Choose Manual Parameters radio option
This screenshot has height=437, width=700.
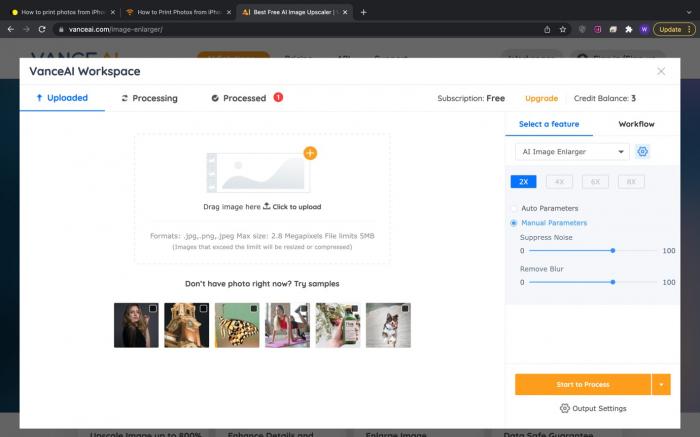click(x=513, y=223)
